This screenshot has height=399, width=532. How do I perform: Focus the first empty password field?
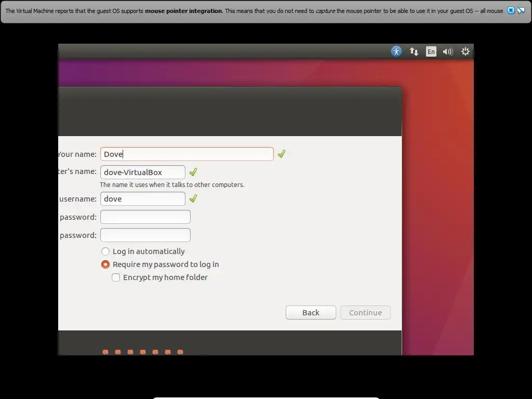pyautogui.click(x=145, y=217)
